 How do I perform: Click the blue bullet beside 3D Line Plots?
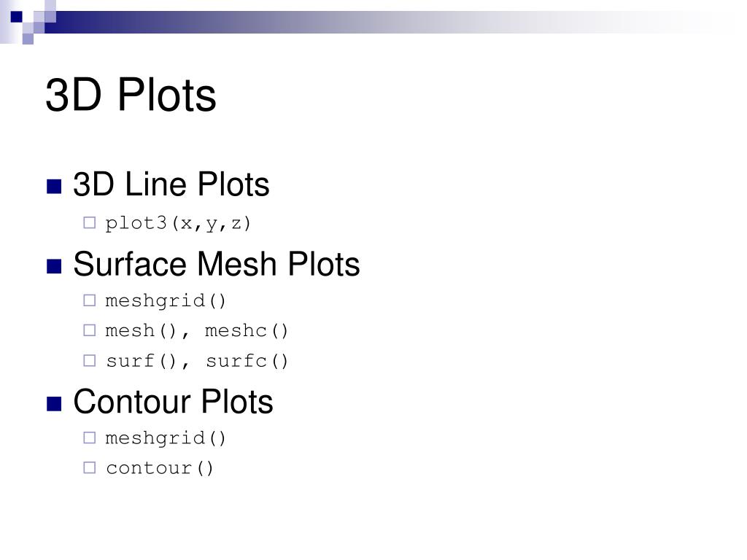click(54, 186)
